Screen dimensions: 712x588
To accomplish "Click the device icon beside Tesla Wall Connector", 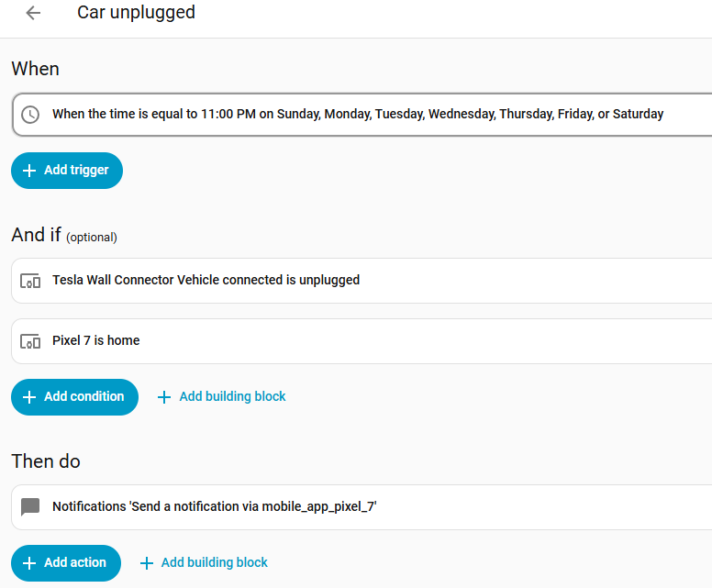I will click(x=30, y=281).
